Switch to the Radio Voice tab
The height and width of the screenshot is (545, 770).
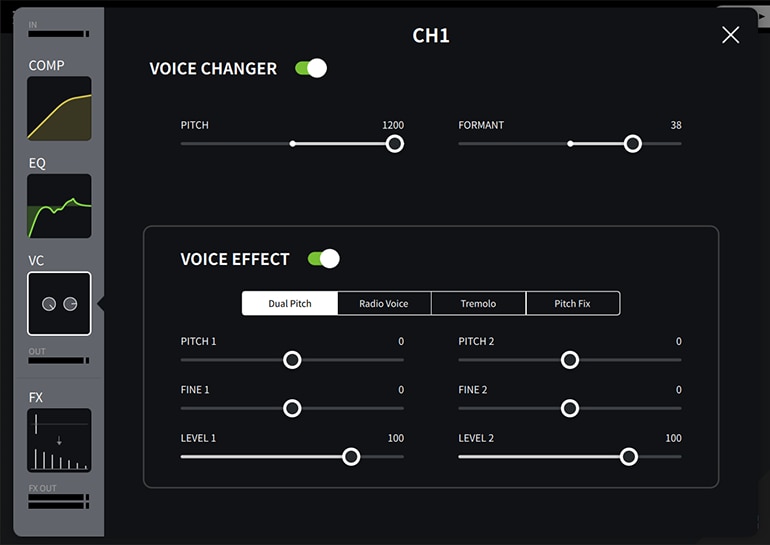[x=384, y=303]
